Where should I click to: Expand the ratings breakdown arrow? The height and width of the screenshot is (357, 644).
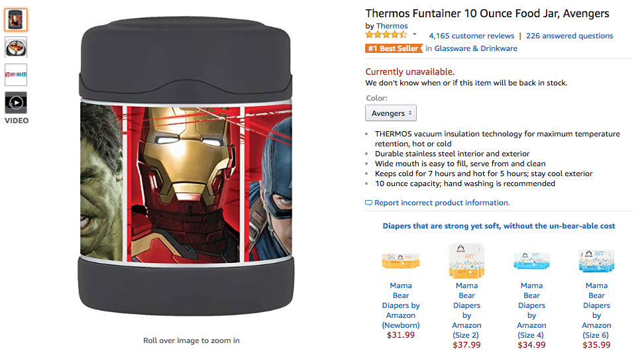point(415,34)
